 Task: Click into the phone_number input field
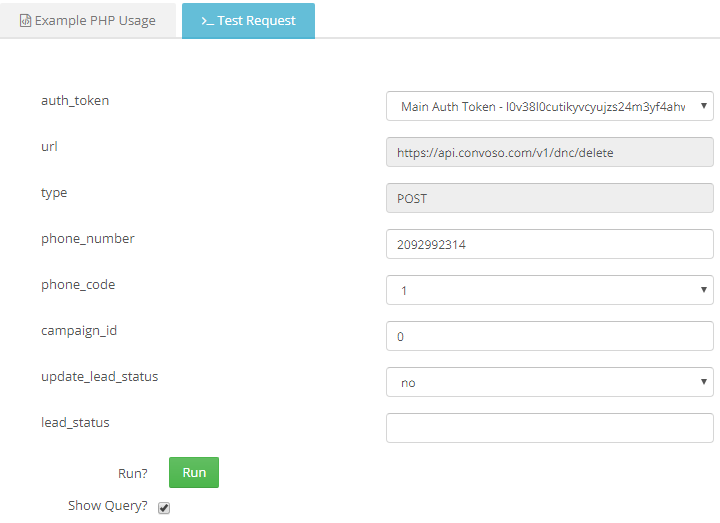click(x=550, y=244)
